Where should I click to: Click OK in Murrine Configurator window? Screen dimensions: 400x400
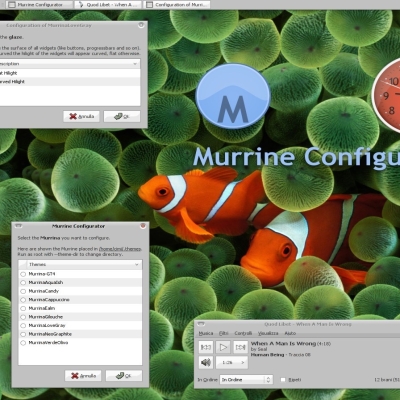tap(124, 376)
